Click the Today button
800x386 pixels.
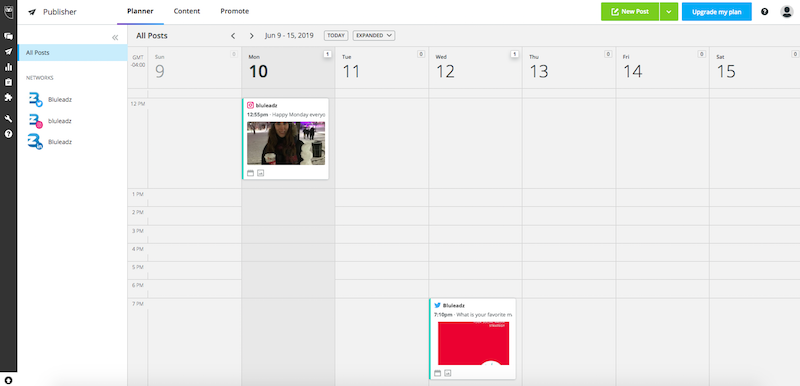[x=336, y=36]
